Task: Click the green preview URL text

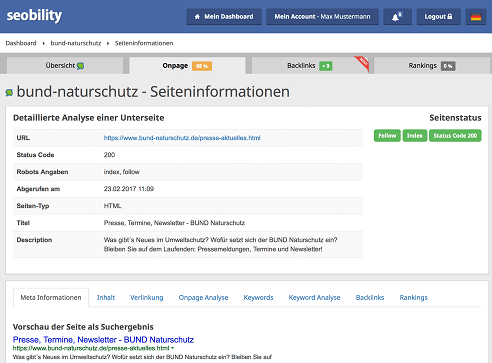Action: point(91,348)
